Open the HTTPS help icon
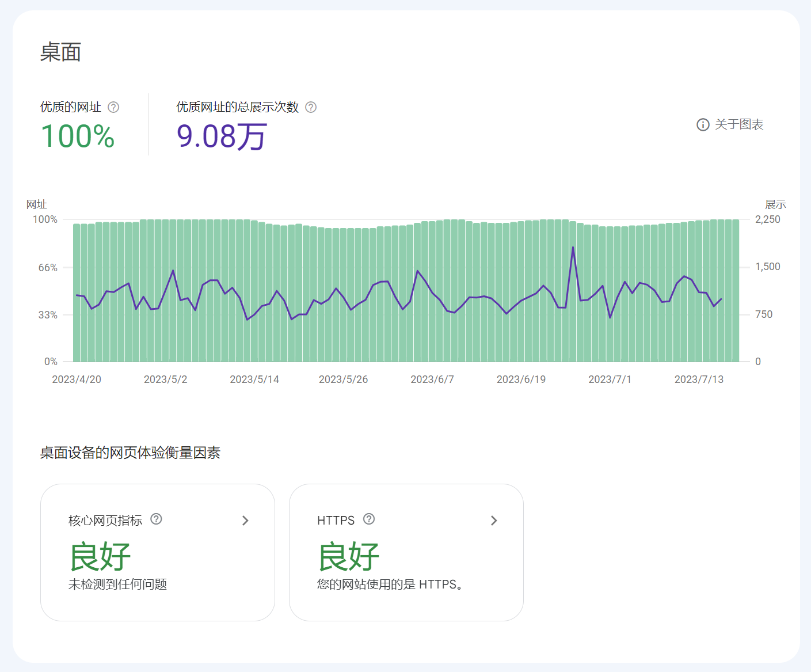 point(369,519)
